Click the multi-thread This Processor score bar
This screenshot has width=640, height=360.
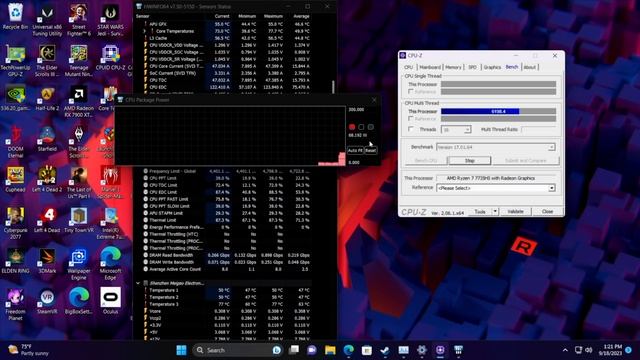[x=498, y=111]
